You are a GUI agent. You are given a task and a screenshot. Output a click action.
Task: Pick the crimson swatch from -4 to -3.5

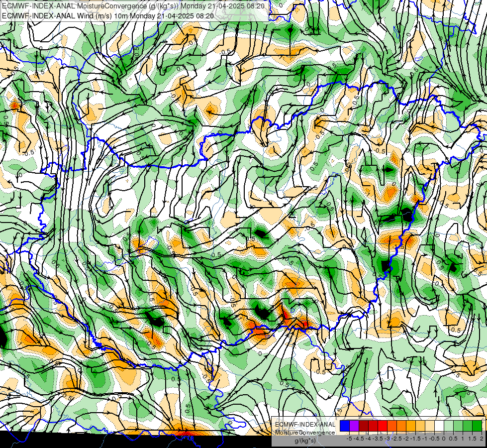click(x=373, y=426)
